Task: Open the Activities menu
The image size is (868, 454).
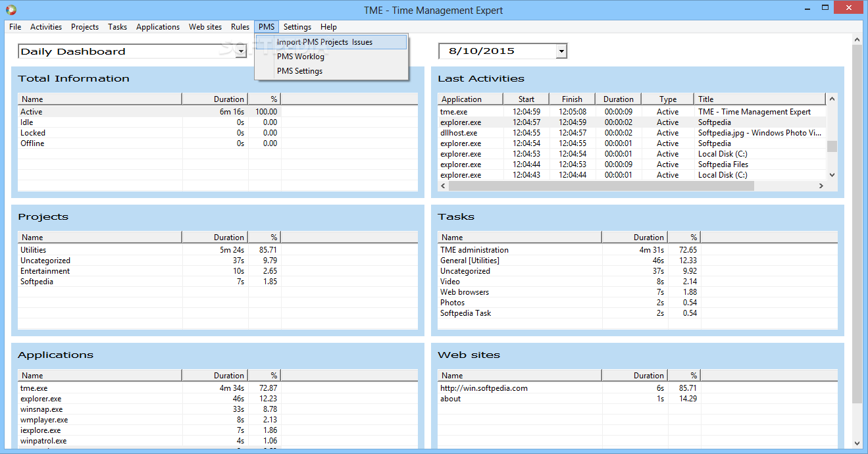Action: click(46, 27)
